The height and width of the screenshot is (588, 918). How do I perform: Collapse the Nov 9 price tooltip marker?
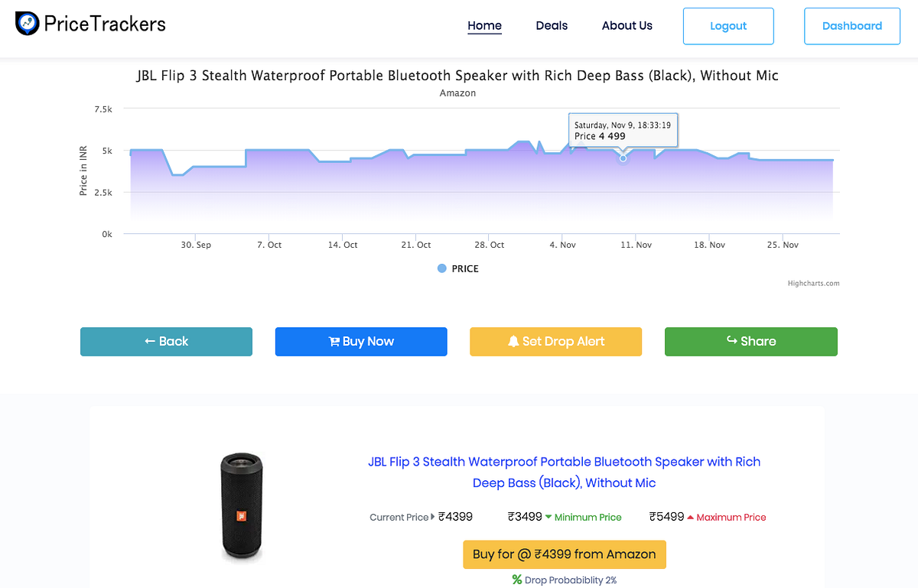623,130
